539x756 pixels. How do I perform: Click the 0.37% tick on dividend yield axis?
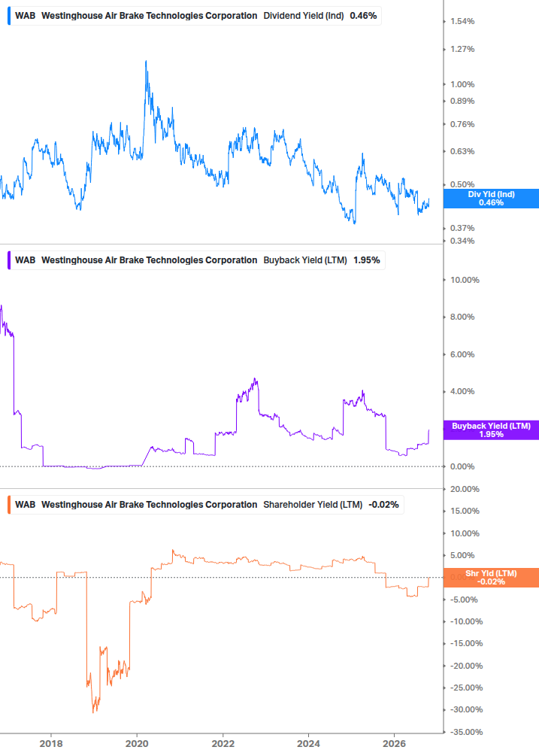point(462,228)
